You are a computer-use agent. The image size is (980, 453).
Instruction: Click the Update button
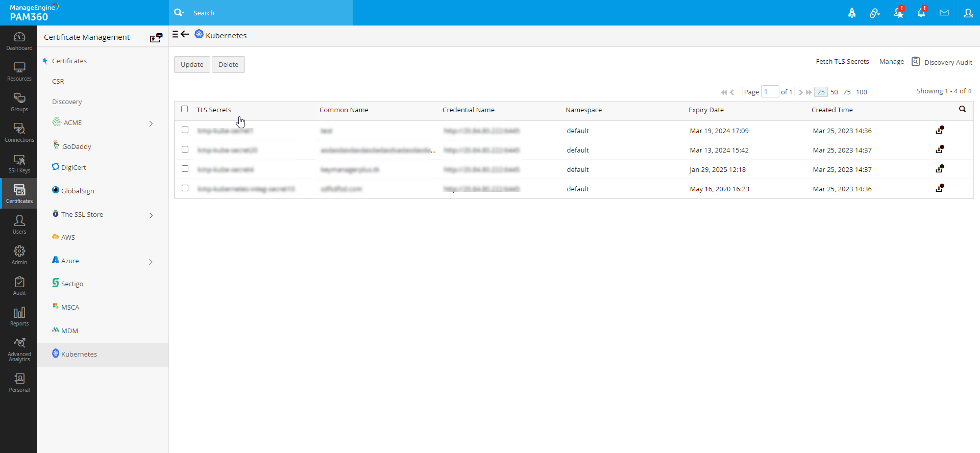pos(192,64)
